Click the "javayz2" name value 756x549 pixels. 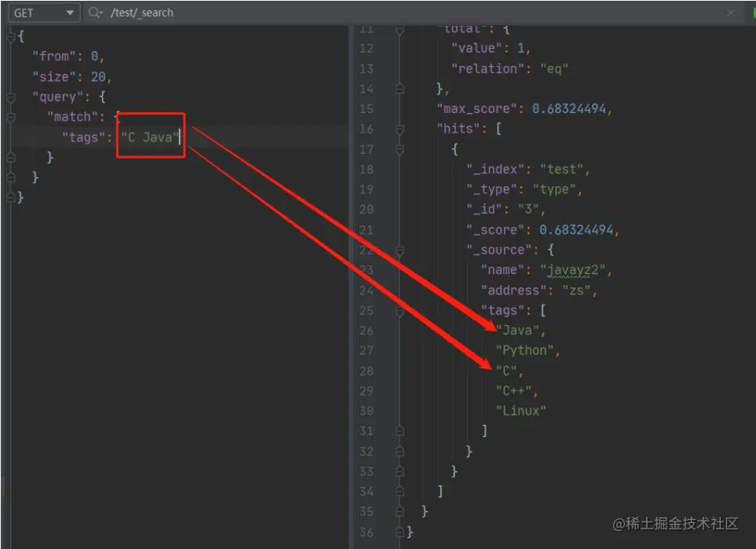click(572, 270)
